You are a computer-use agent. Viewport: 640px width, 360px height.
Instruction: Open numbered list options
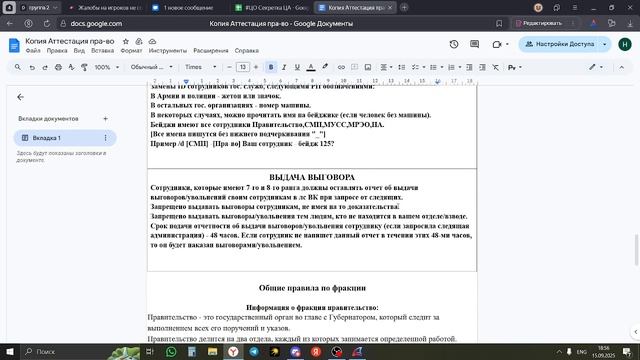454,67
